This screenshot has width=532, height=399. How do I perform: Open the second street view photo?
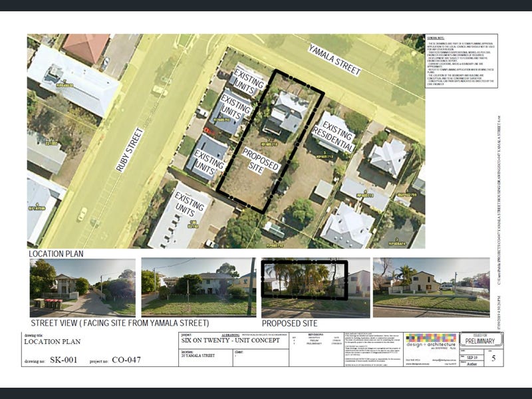pos(198,287)
